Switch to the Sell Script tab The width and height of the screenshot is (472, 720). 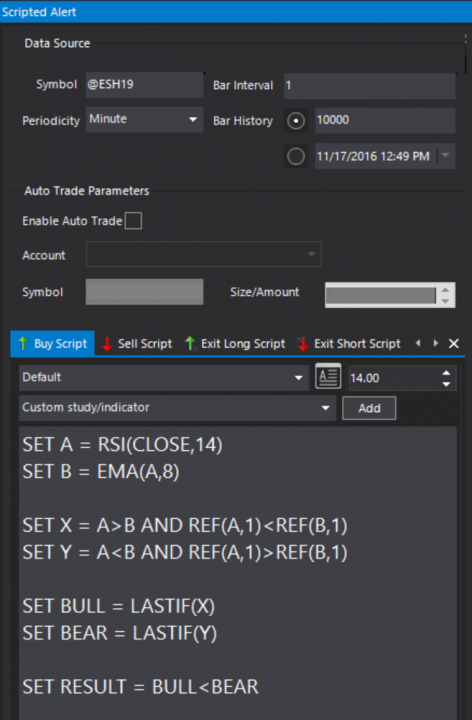(137, 343)
